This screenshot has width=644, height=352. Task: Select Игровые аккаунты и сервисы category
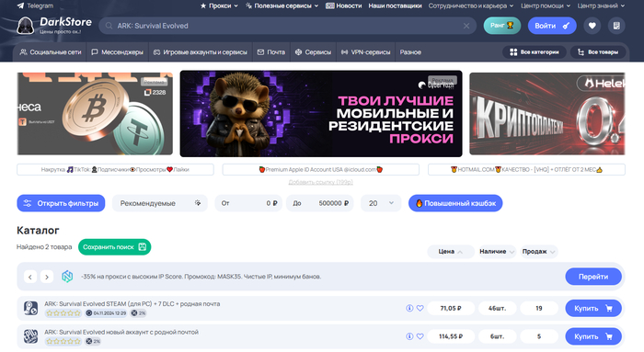point(201,52)
